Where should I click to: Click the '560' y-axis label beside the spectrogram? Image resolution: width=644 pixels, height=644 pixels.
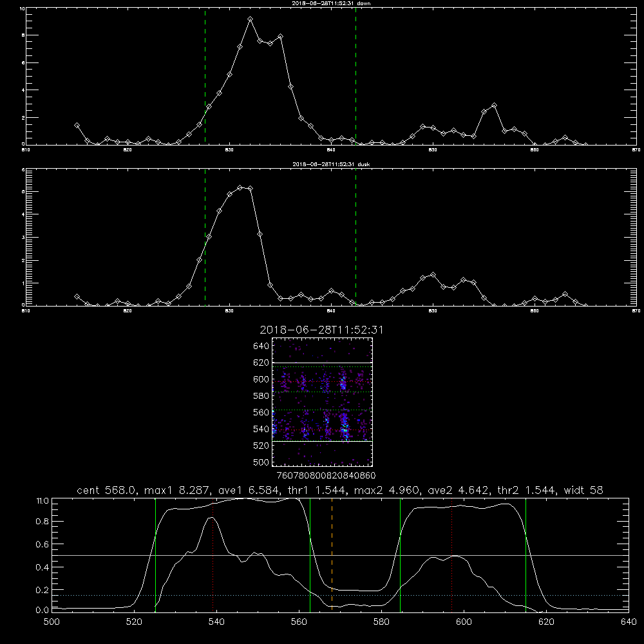coord(261,412)
